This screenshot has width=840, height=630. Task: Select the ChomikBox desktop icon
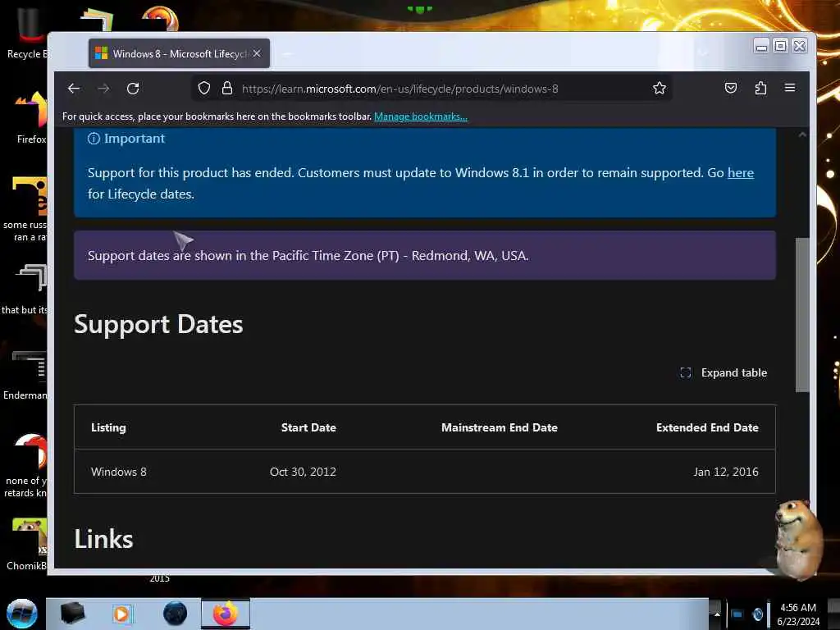tap(27, 545)
